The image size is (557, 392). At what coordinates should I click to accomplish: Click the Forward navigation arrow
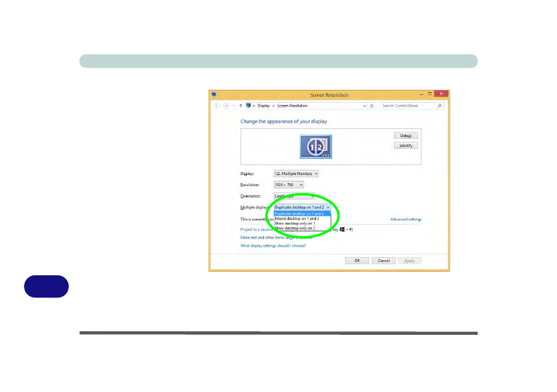[x=226, y=106]
